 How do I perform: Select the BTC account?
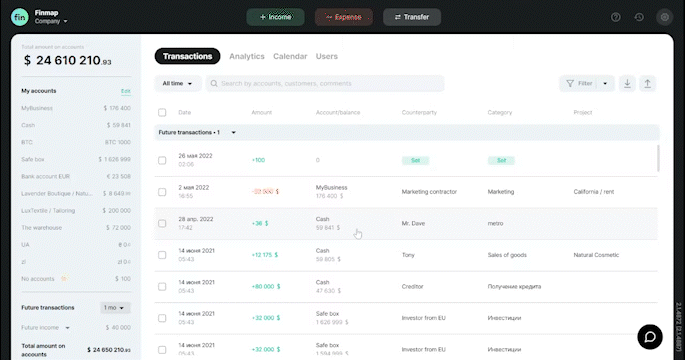[76, 142]
